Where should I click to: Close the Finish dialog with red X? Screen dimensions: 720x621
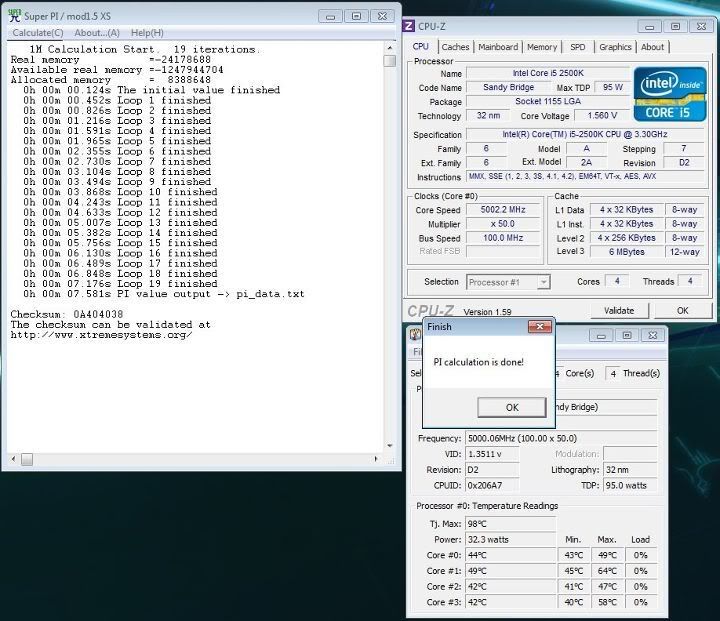(x=539, y=327)
